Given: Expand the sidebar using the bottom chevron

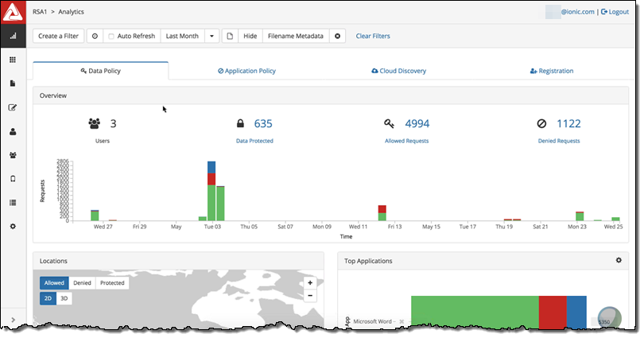Looking at the screenshot, I should coord(12,320).
